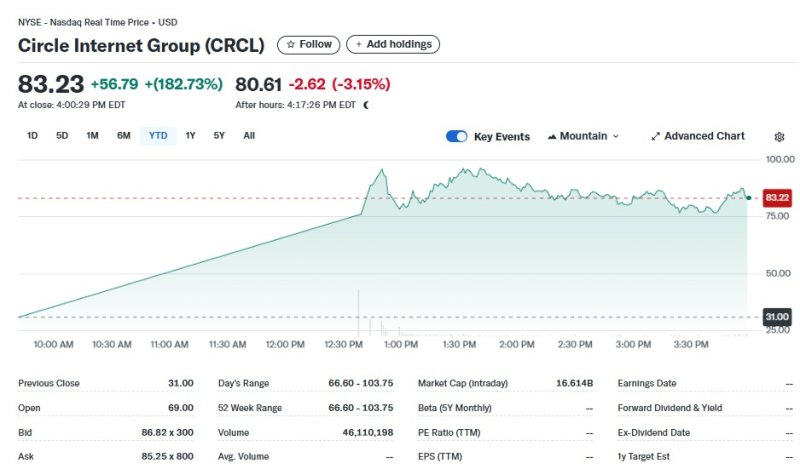Select the All time range

(249, 135)
